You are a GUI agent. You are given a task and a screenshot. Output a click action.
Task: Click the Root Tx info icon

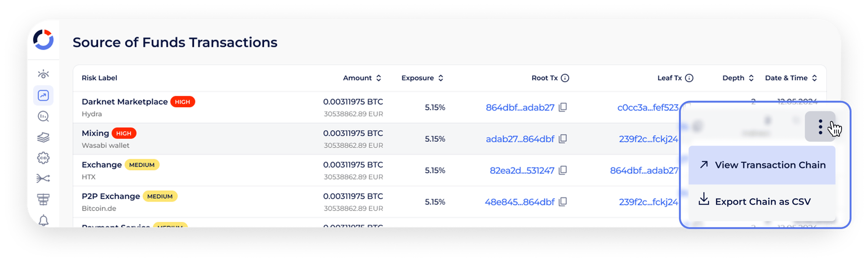tap(565, 78)
